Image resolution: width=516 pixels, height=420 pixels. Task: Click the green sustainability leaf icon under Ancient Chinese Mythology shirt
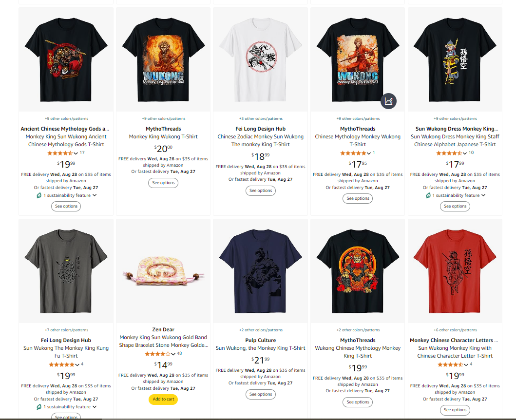(x=39, y=195)
